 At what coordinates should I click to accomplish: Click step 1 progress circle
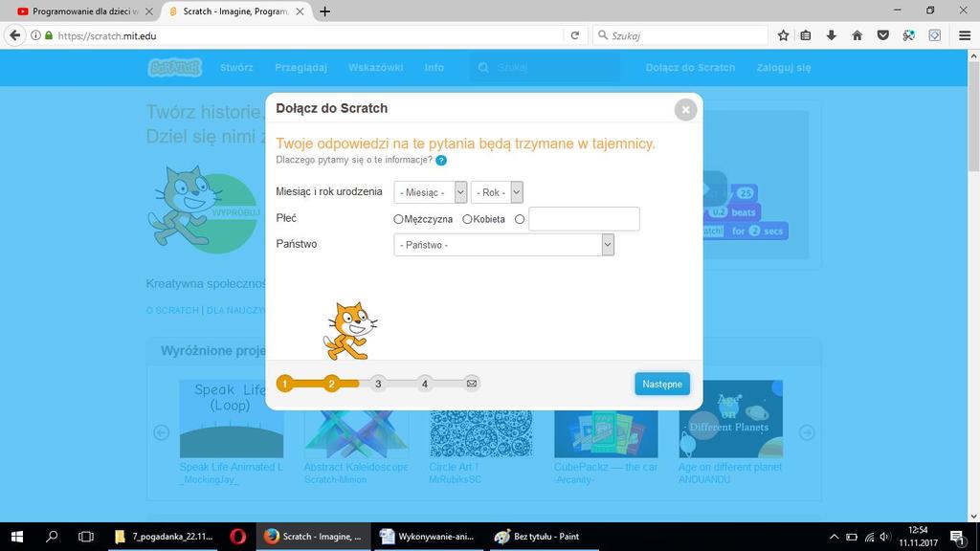click(x=285, y=384)
